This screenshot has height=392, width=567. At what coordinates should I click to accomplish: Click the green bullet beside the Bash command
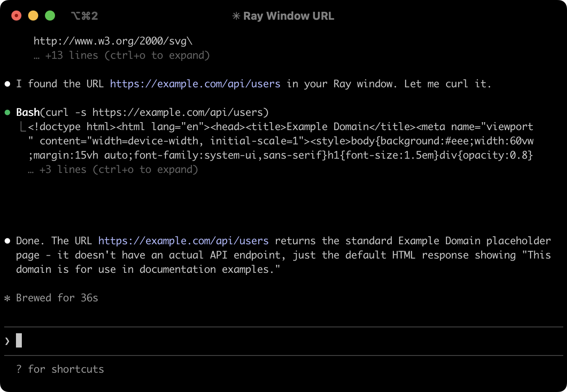tap(7, 112)
